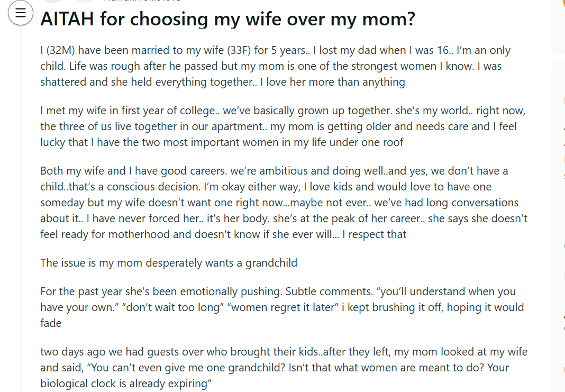Click the lower right sidebar card
Viewport: 565px width, 392px height.
[558, 212]
